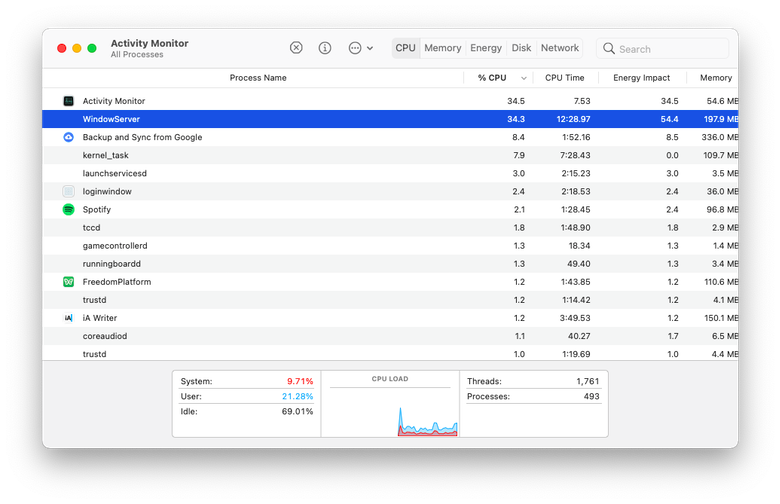Click the ellipsis action menu icon

355,48
